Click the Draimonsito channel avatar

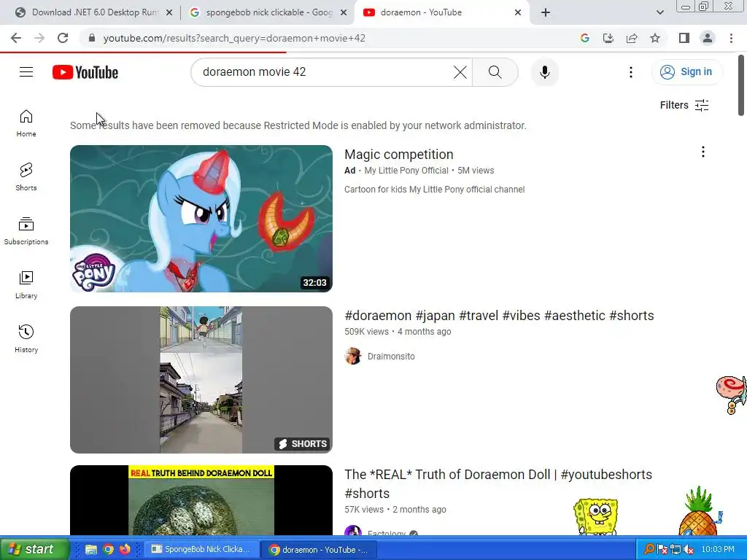353,356
